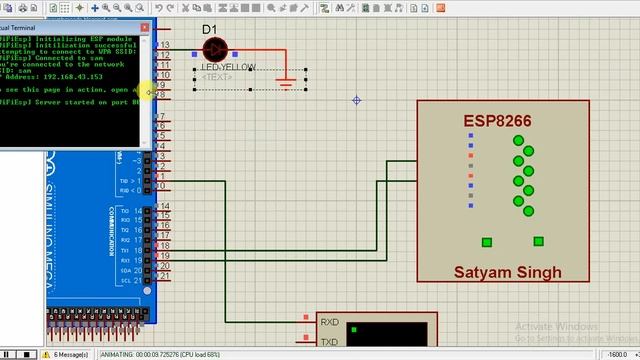
Task: Click the Decompose hammer icon
Action: [304, 8]
